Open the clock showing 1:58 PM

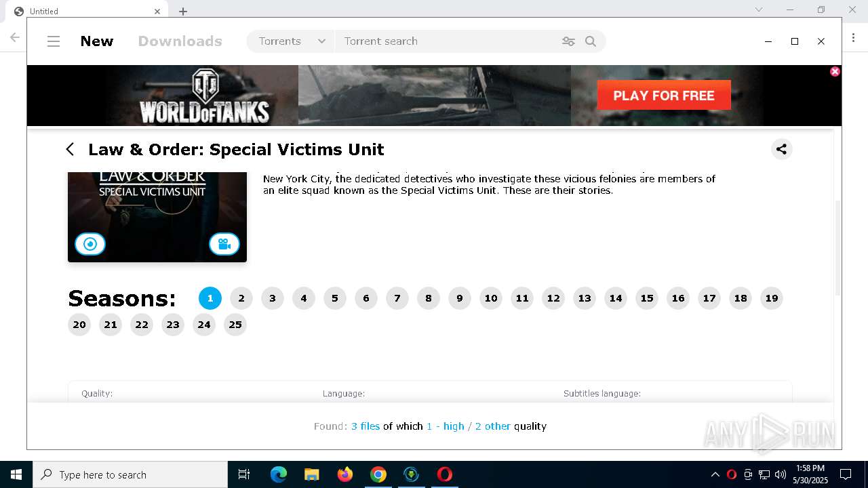tap(810, 474)
